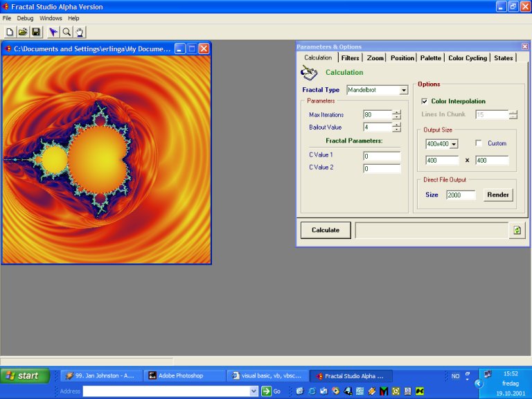Enable the Custom output size checkbox
This screenshot has height=399, width=532.
tap(479, 143)
